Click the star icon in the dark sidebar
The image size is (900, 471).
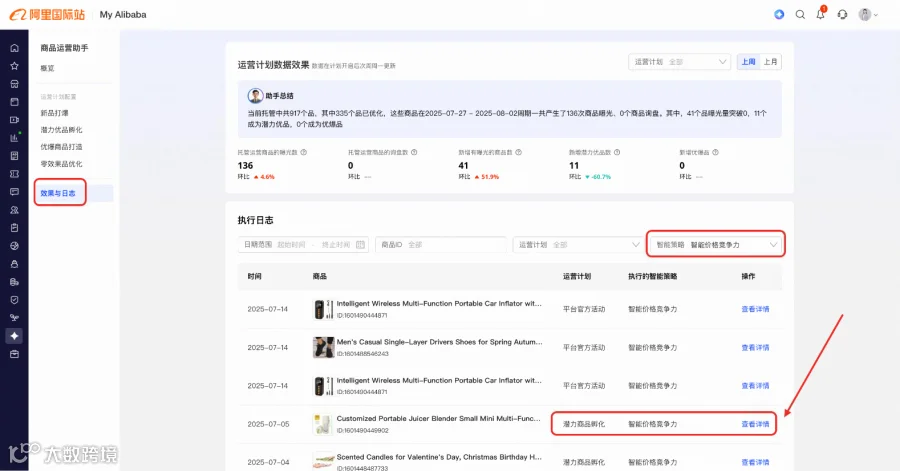click(x=14, y=66)
